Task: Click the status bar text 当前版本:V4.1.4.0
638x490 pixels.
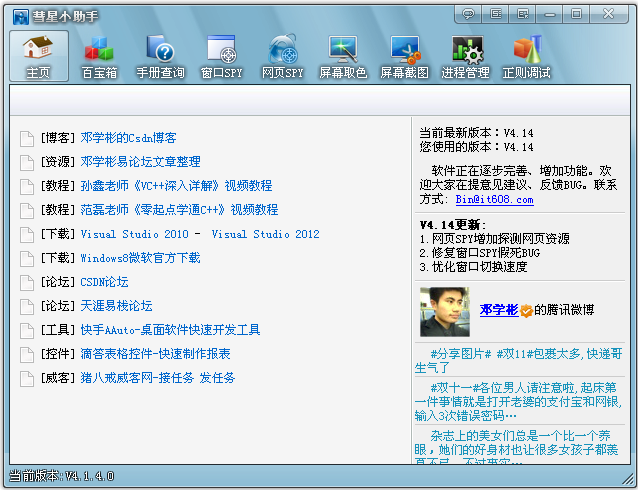Action: coord(61,476)
